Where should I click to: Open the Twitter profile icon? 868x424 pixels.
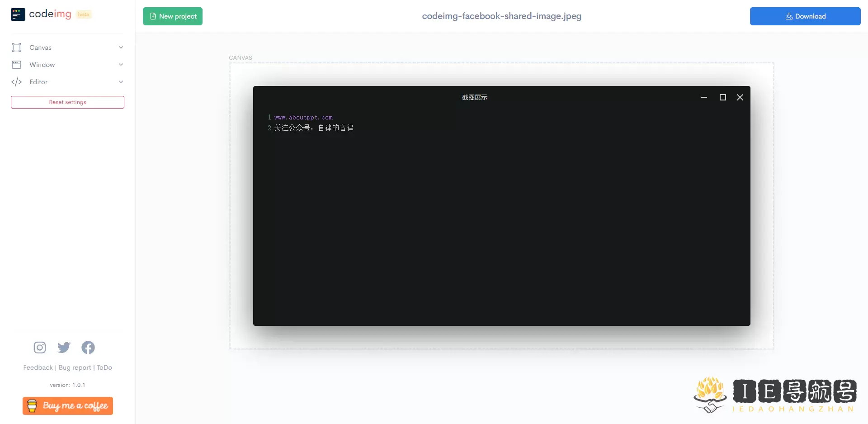63,348
